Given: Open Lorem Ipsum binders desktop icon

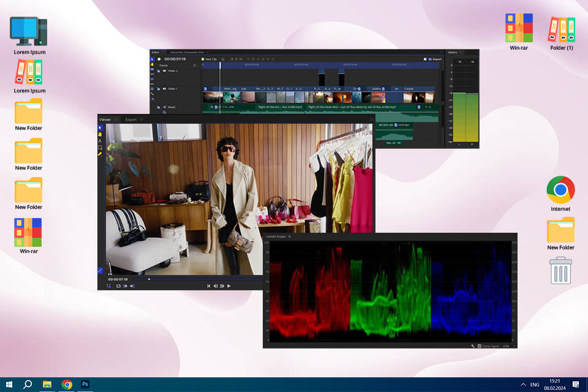Looking at the screenshot, I should 29,77.
